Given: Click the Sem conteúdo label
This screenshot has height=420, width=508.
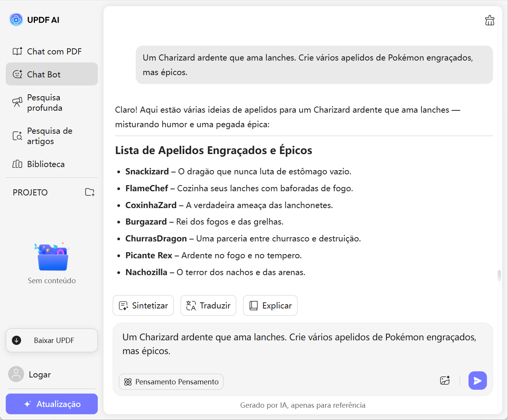Looking at the screenshot, I should pyautogui.click(x=52, y=281).
